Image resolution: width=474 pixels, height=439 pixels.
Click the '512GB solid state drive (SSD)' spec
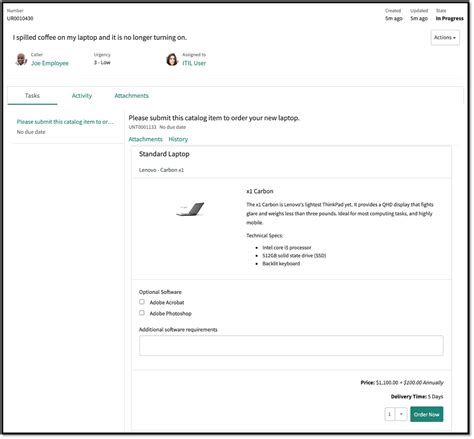coord(294,256)
